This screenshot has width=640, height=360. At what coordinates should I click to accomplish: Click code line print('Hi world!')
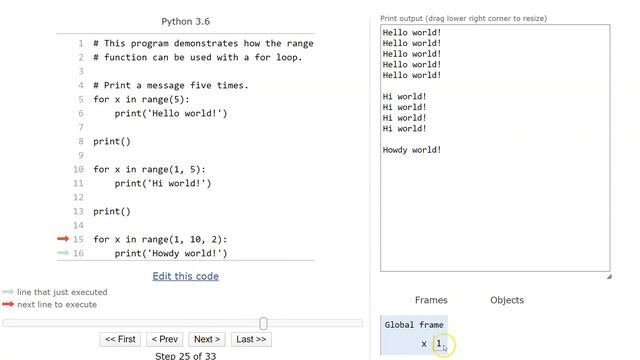click(163, 183)
